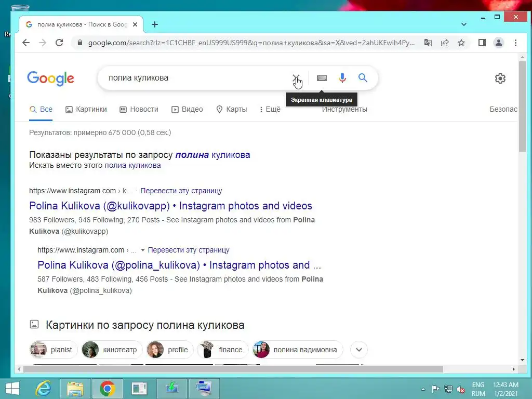Open the muted volume tray icon

(460, 389)
